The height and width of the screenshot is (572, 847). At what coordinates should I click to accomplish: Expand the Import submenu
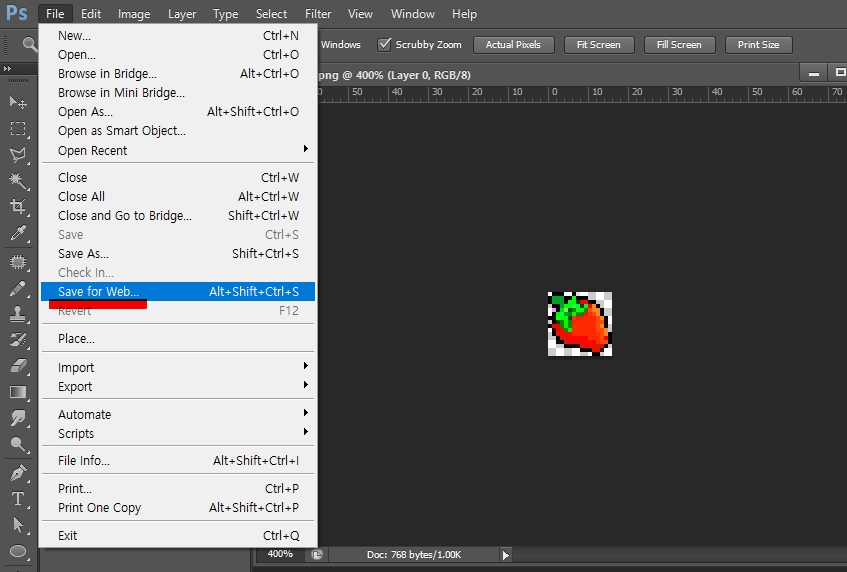pos(177,367)
